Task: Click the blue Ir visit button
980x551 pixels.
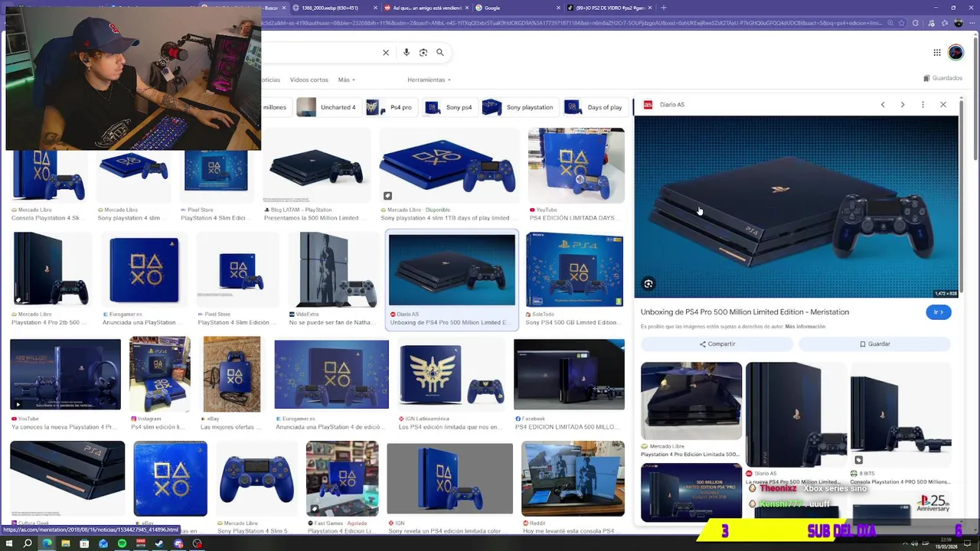Action: (938, 312)
